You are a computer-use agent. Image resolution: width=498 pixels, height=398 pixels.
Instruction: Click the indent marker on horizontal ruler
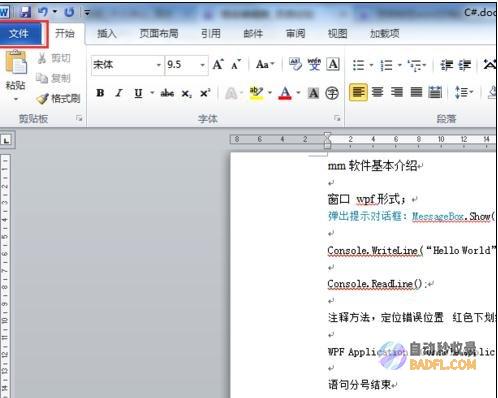tap(328, 140)
